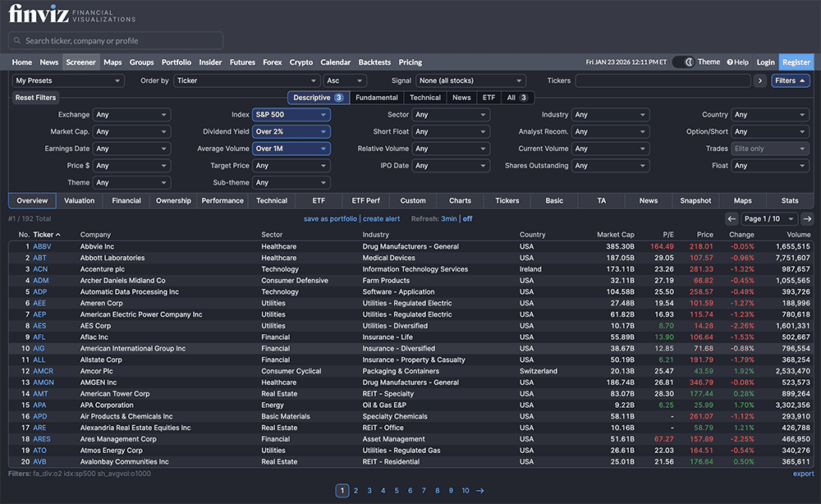Image resolution: width=821 pixels, height=504 pixels.
Task: Sort by the Volume column header
Action: tap(799, 235)
